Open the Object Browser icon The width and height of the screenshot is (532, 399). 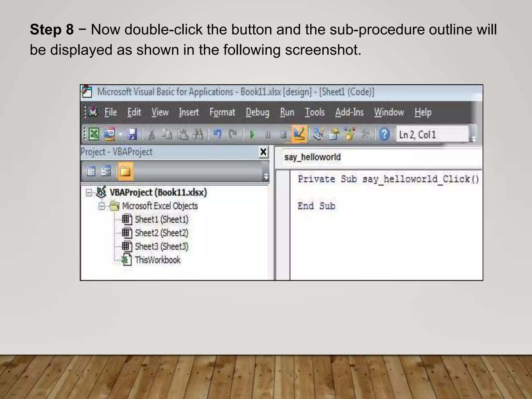tap(349, 134)
